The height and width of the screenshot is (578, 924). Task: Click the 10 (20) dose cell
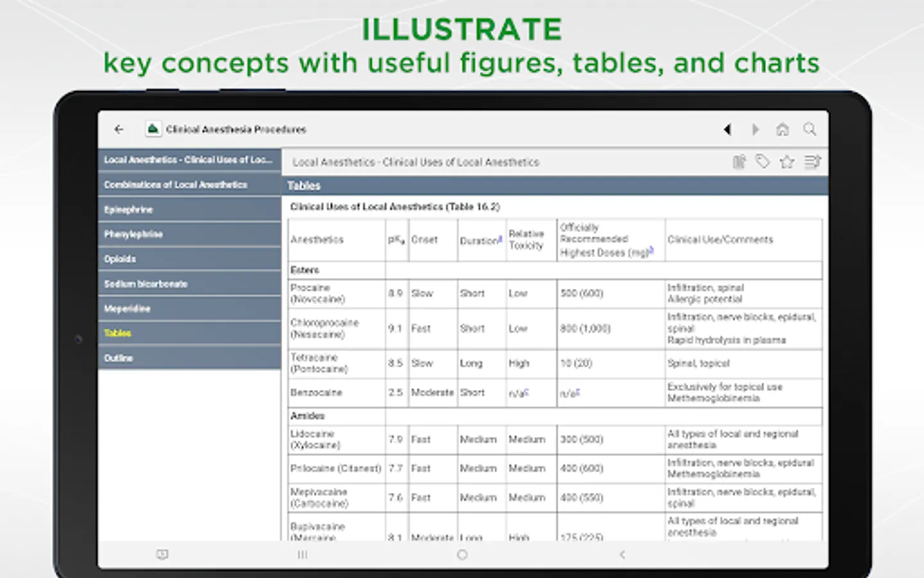tap(611, 363)
